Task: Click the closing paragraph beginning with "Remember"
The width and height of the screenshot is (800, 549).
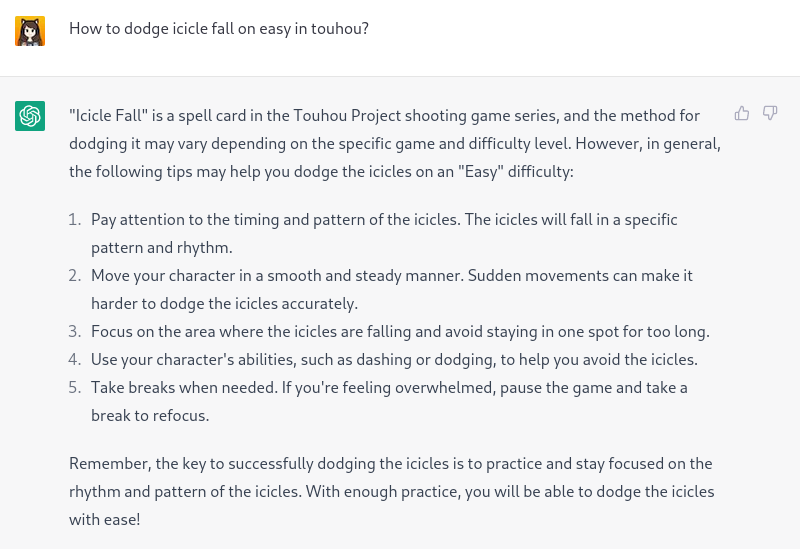Action: click(391, 491)
